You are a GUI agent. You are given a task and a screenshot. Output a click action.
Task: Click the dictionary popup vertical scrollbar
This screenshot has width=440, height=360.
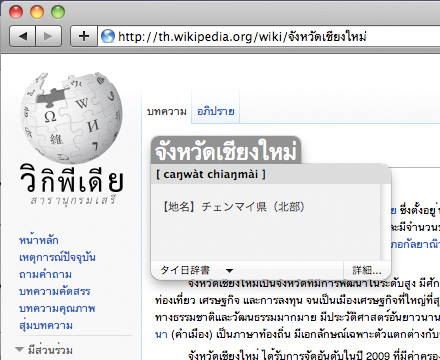(x=385, y=222)
